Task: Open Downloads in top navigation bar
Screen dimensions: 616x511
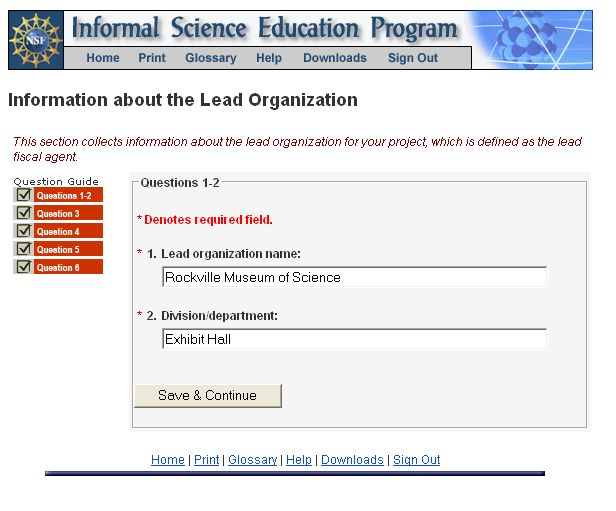Action: [335, 58]
